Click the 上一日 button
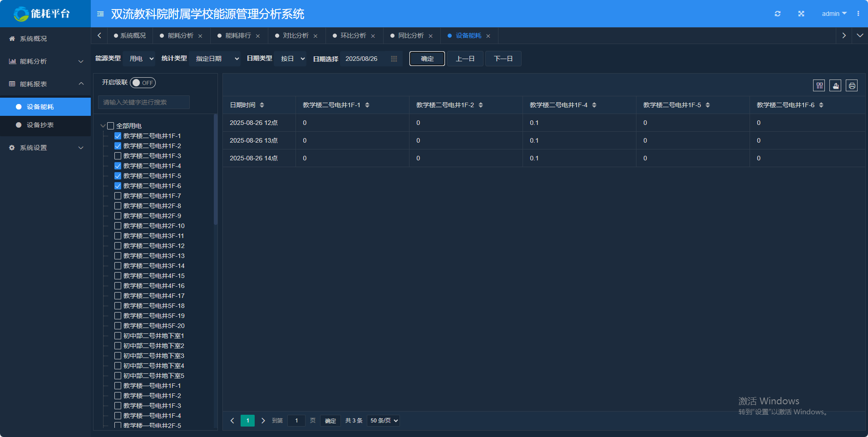This screenshot has width=868, height=437. 465,59
